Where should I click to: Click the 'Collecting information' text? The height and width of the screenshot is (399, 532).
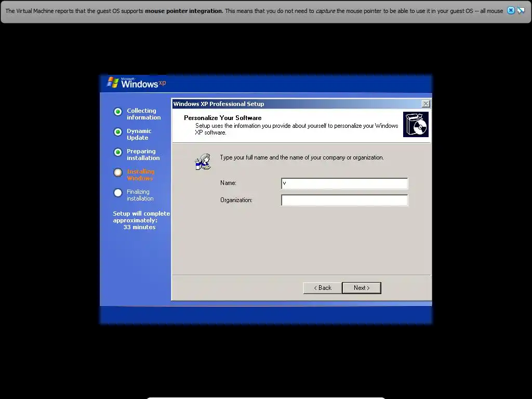coord(144,114)
